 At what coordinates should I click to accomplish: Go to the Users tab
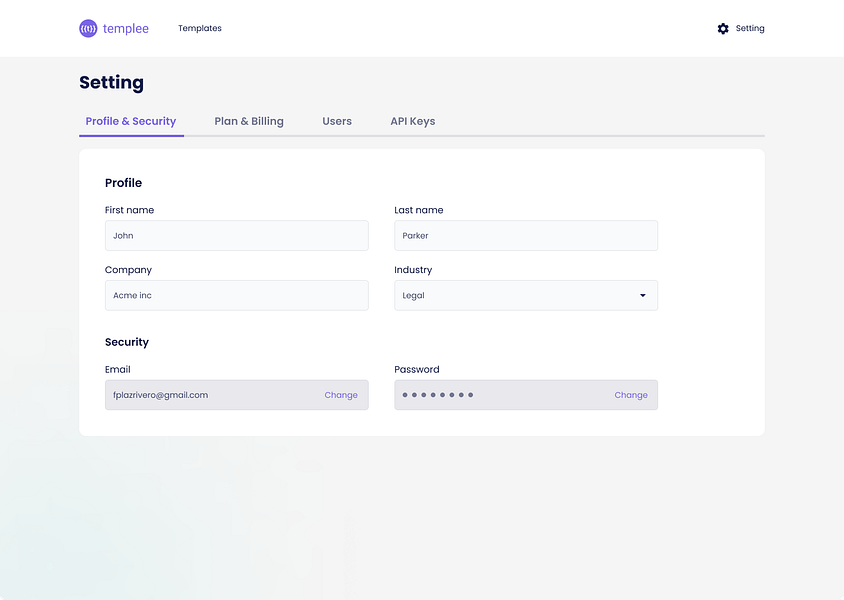(337, 121)
